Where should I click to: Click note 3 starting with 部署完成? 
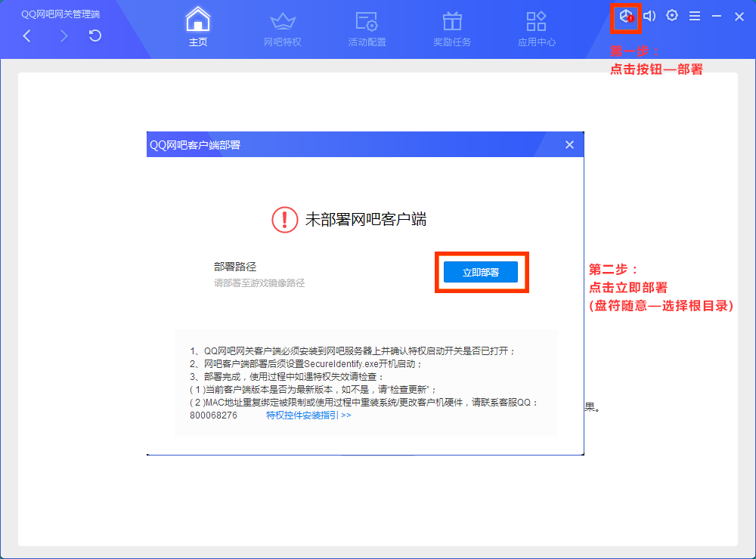[287, 377]
